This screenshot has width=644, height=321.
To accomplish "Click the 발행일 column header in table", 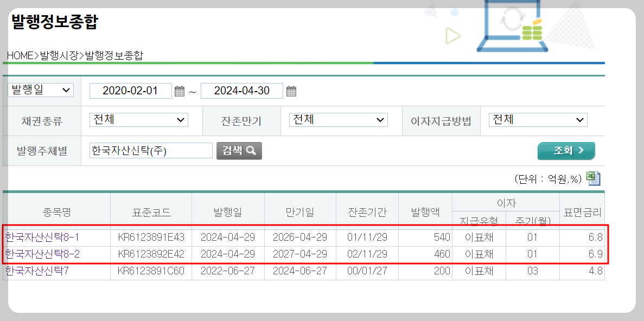I will click(x=228, y=212).
